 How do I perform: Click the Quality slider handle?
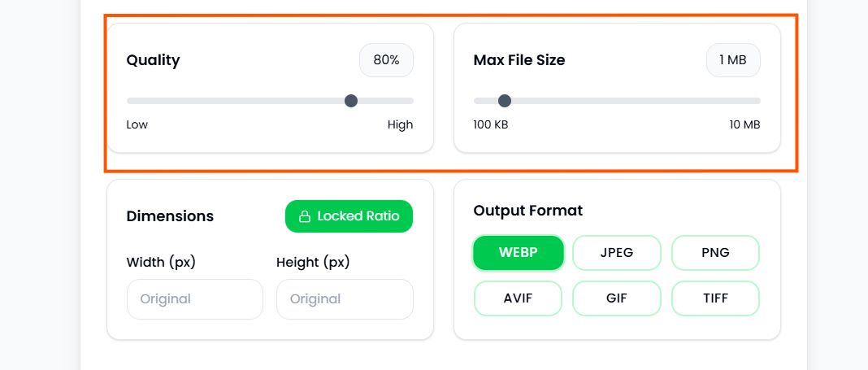(351, 101)
